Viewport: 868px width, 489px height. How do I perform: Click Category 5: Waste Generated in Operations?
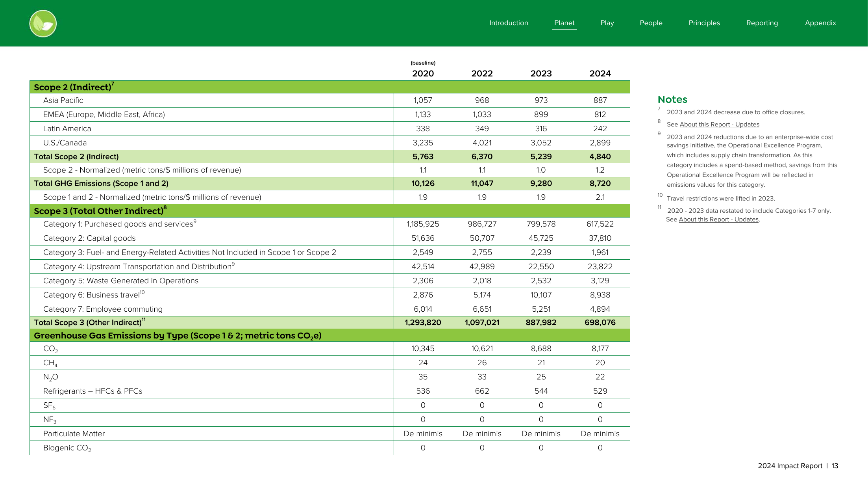click(x=121, y=281)
